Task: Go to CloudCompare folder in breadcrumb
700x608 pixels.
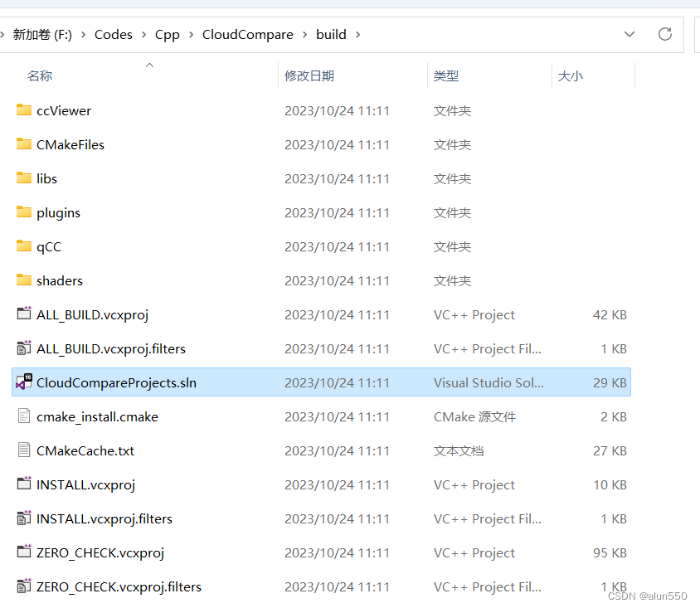Action: tap(248, 35)
